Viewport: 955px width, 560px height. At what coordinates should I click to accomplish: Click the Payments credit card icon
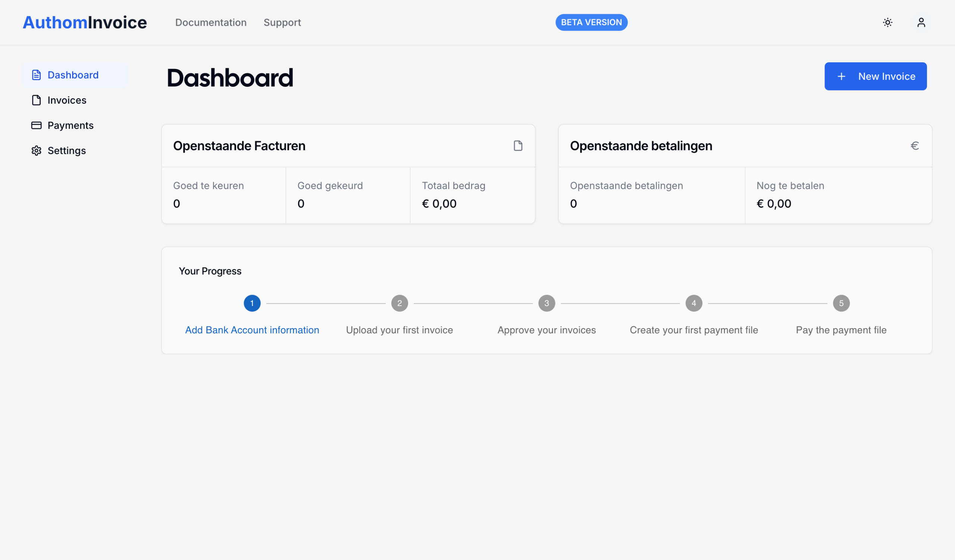[x=37, y=125]
